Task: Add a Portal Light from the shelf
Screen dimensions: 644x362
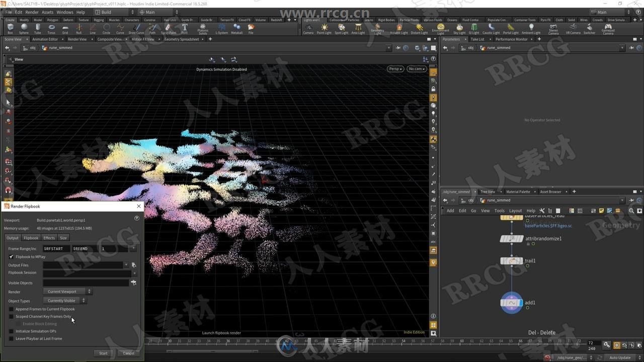Action: (x=511, y=29)
